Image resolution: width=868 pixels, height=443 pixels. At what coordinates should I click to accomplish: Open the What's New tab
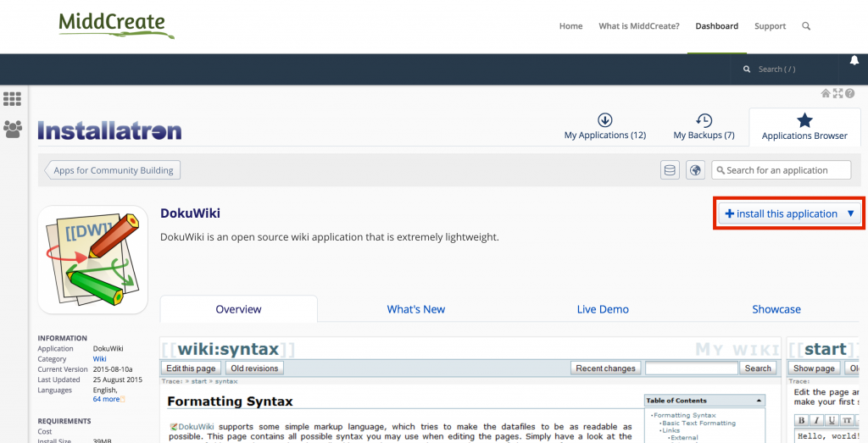click(415, 309)
